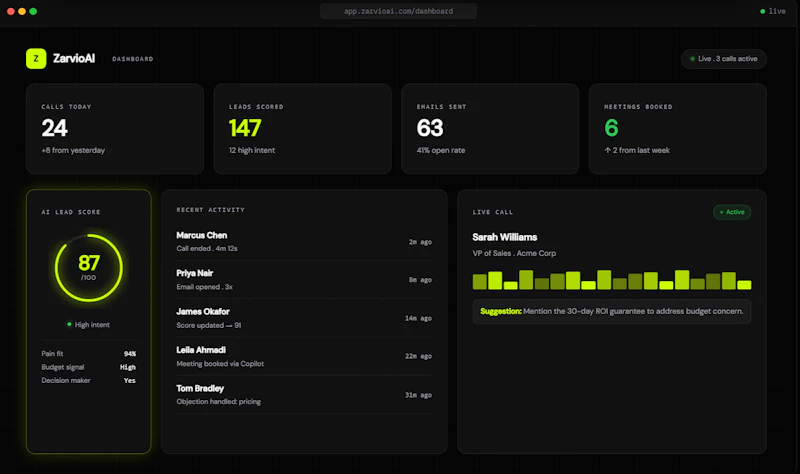The width and height of the screenshot is (800, 474).
Task: Click the LIVE CALL heading
Action: (x=493, y=212)
